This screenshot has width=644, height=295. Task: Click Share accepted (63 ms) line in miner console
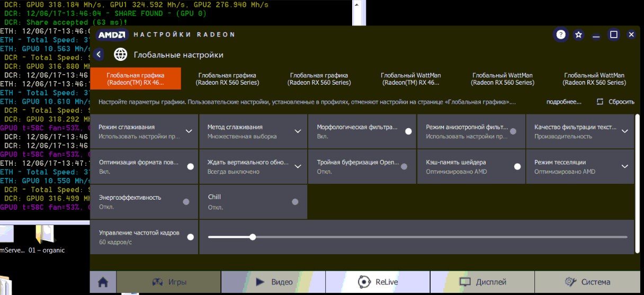[x=66, y=22]
